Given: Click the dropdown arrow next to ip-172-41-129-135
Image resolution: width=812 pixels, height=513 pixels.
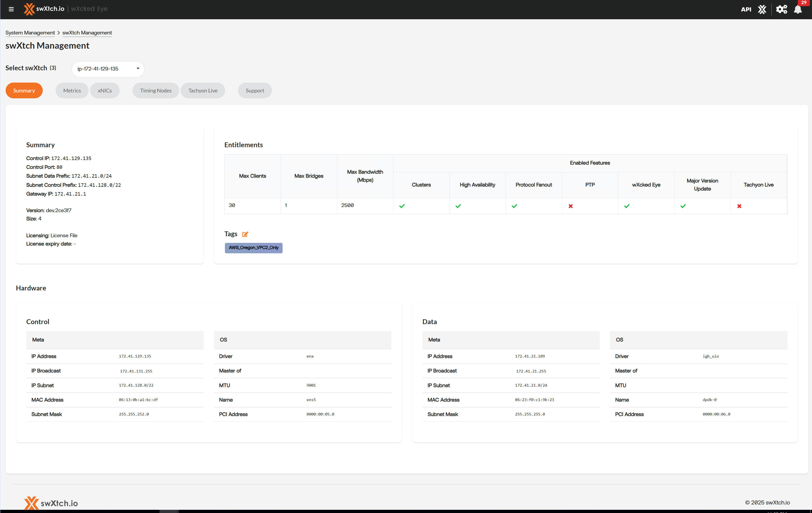Looking at the screenshot, I should point(138,68).
